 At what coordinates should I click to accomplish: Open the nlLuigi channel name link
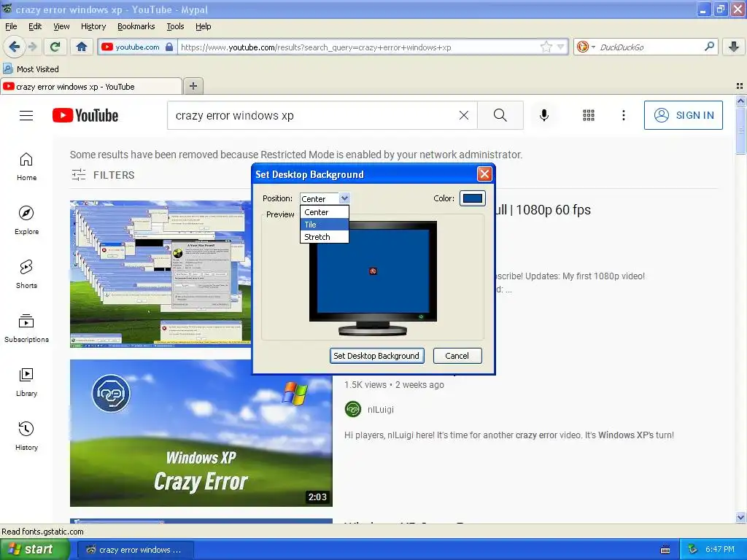[381, 409]
